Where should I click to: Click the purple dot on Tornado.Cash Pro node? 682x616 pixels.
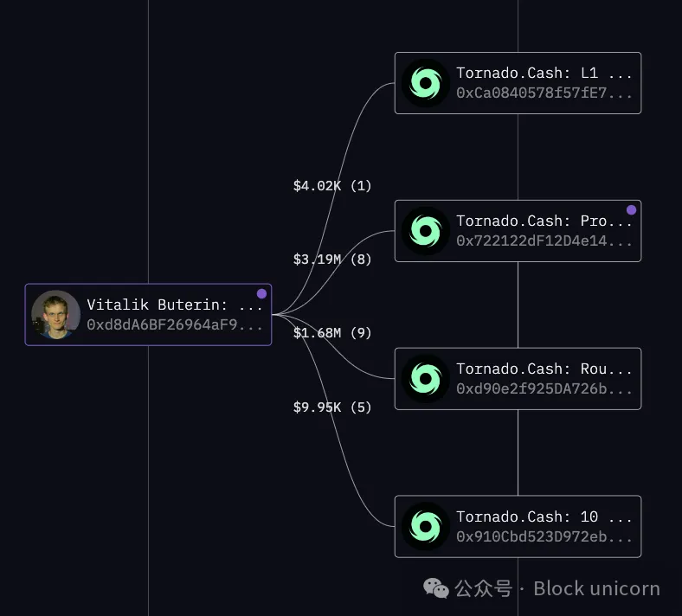click(x=632, y=210)
